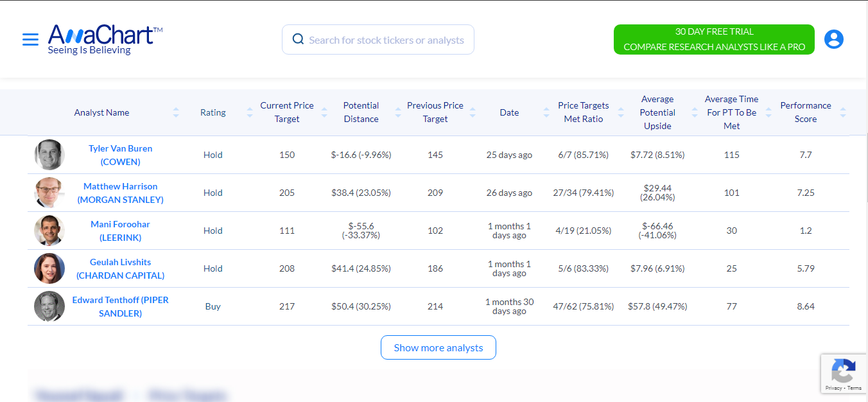
Task: Click Mani Foroohar's profile photo
Action: 49,231
